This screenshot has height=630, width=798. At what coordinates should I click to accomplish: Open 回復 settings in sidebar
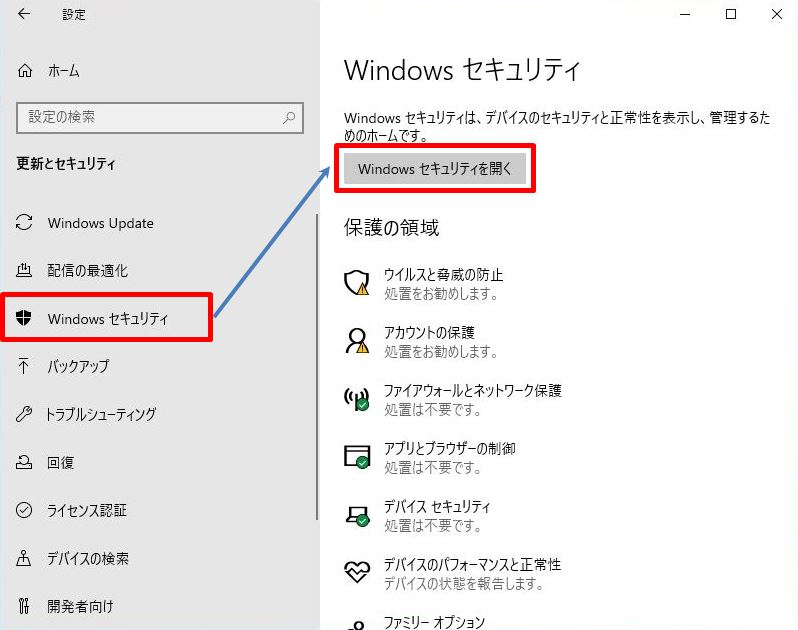61,463
